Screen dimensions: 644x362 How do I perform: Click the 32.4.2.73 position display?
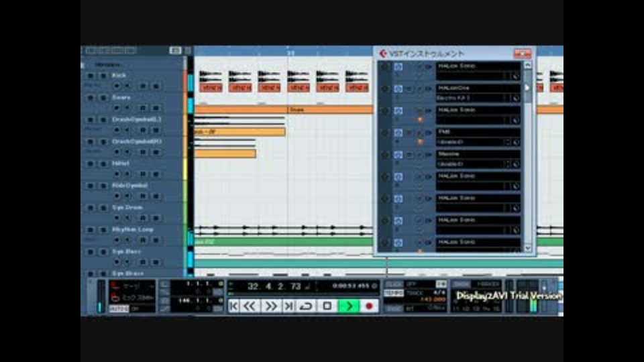(274, 286)
